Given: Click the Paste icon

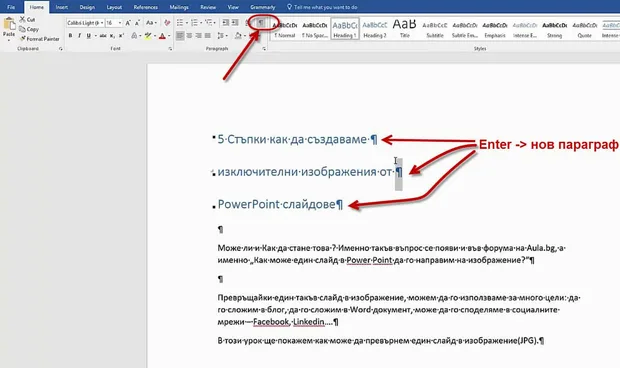Looking at the screenshot, I should pyautogui.click(x=9, y=24).
